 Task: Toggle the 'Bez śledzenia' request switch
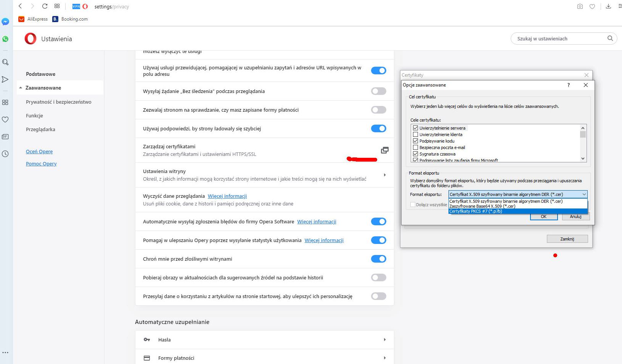pyautogui.click(x=378, y=91)
